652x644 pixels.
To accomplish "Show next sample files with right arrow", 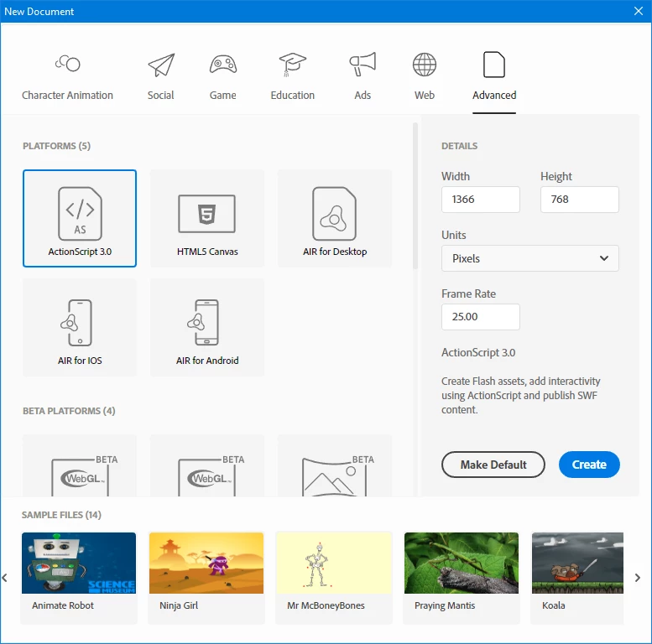I will point(638,578).
